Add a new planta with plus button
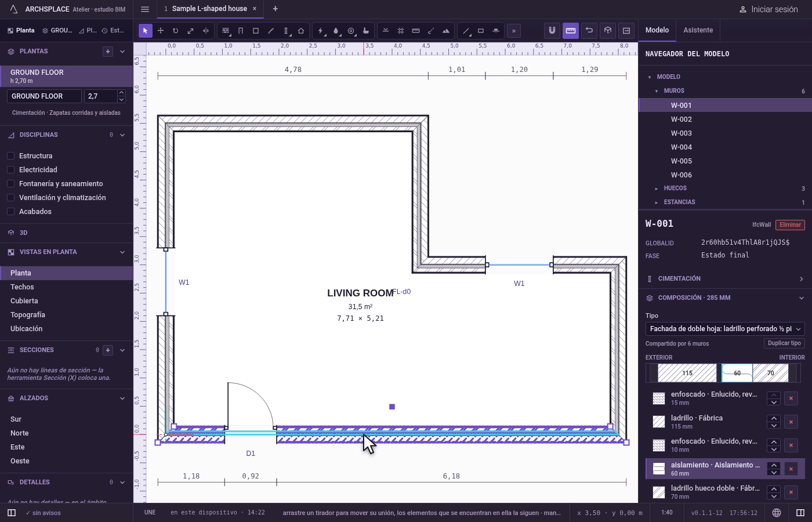Viewport: 812px width, 522px height. [108, 52]
